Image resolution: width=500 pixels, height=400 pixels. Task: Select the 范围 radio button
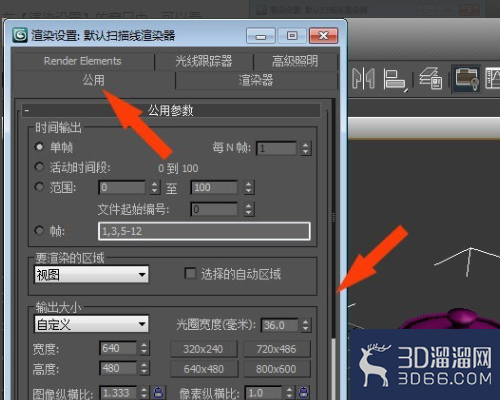[x=39, y=187]
